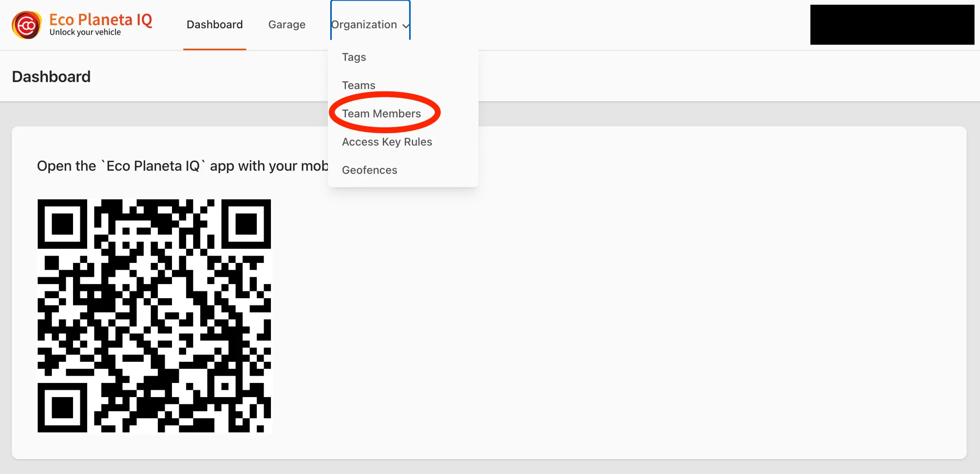Select Tags from the Organization menu

pos(354,57)
